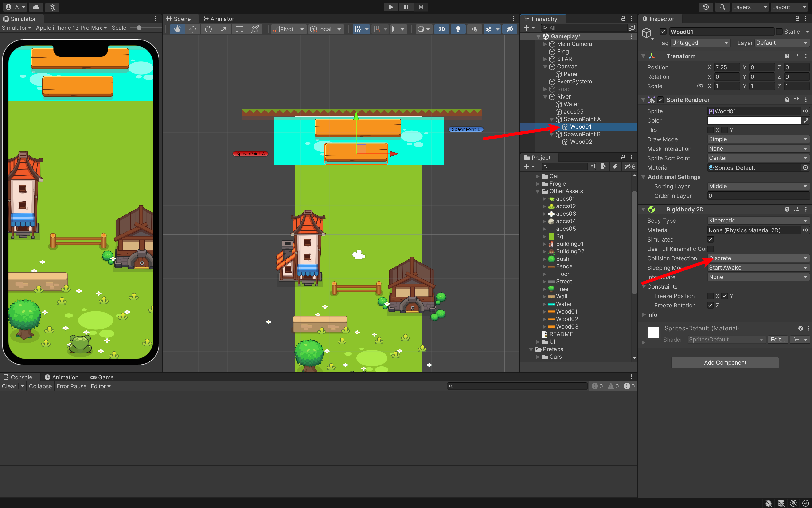Image resolution: width=812 pixels, height=508 pixels.
Task: Toggle Freeze Rotation Z checkbox
Action: click(x=710, y=306)
